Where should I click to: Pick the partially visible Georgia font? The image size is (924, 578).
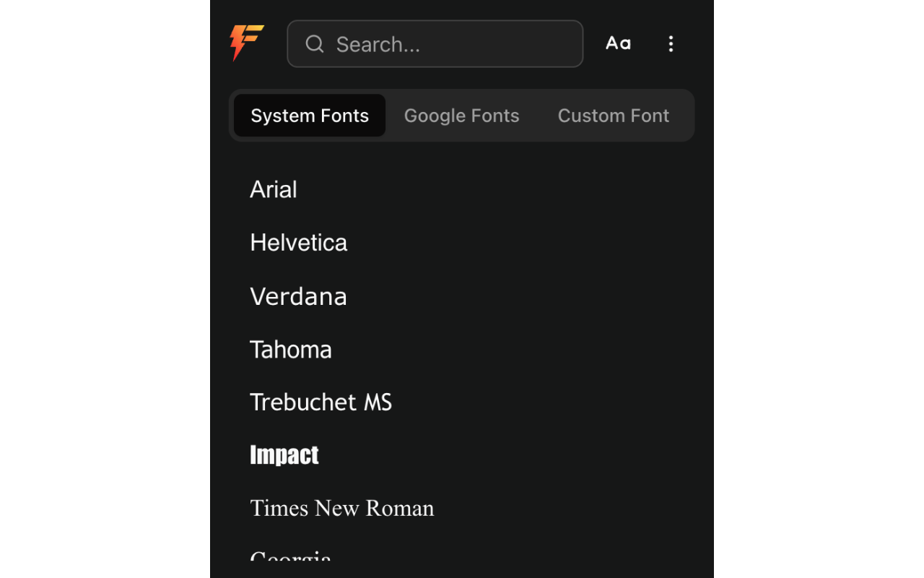click(x=291, y=557)
